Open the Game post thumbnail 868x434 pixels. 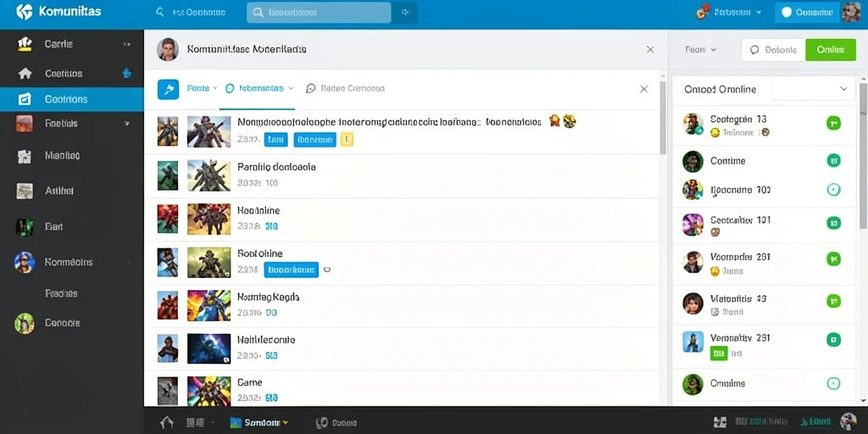point(209,391)
